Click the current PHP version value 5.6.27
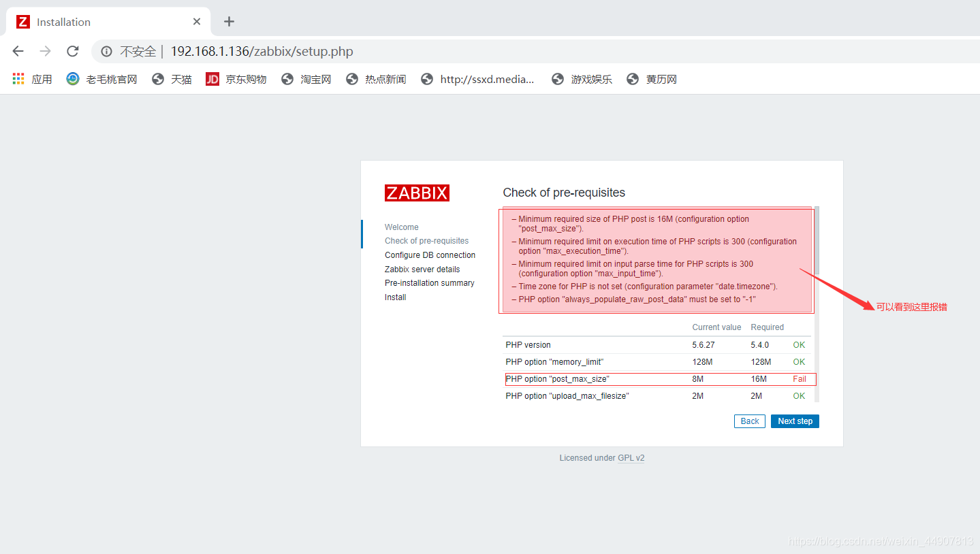980x554 pixels. click(x=704, y=345)
